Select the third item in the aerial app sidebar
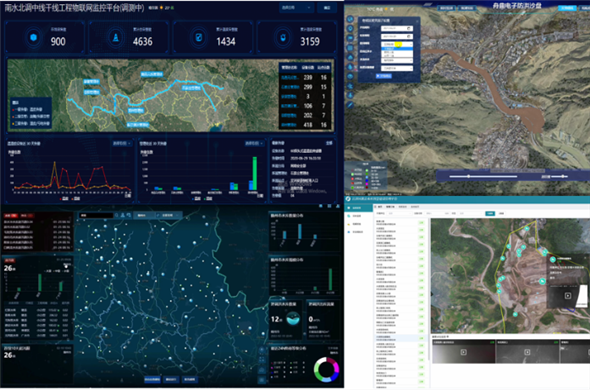Image resolution: width=590 pixels, height=390 pixels. [x=359, y=224]
